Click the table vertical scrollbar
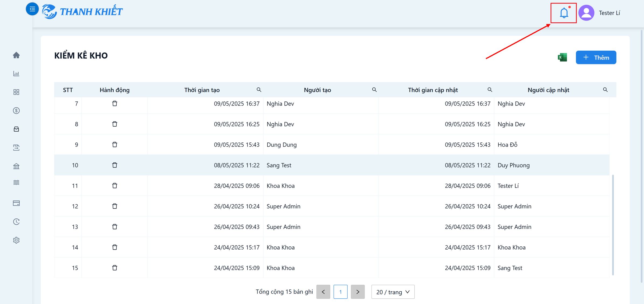Image resolution: width=644 pixels, height=304 pixels. (x=613, y=225)
